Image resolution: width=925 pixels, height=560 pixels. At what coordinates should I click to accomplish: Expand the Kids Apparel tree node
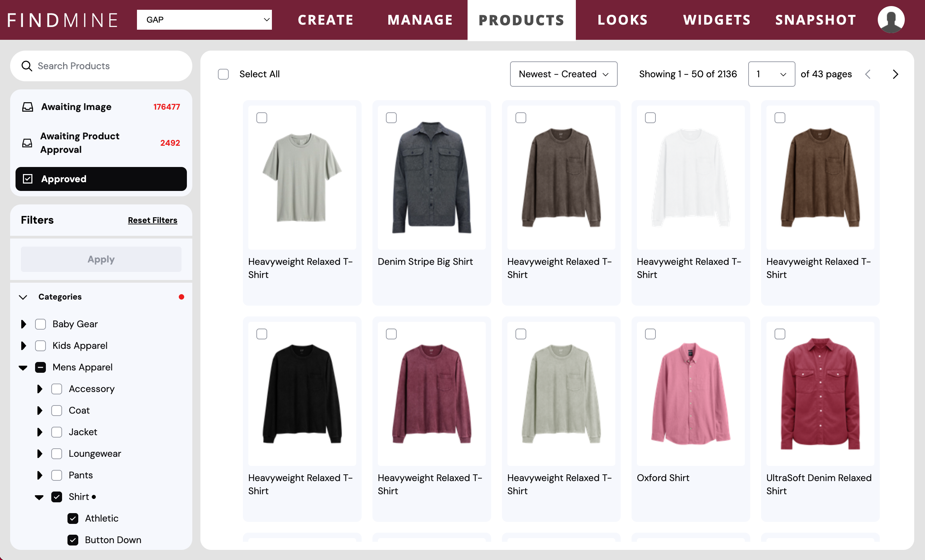pyautogui.click(x=24, y=346)
